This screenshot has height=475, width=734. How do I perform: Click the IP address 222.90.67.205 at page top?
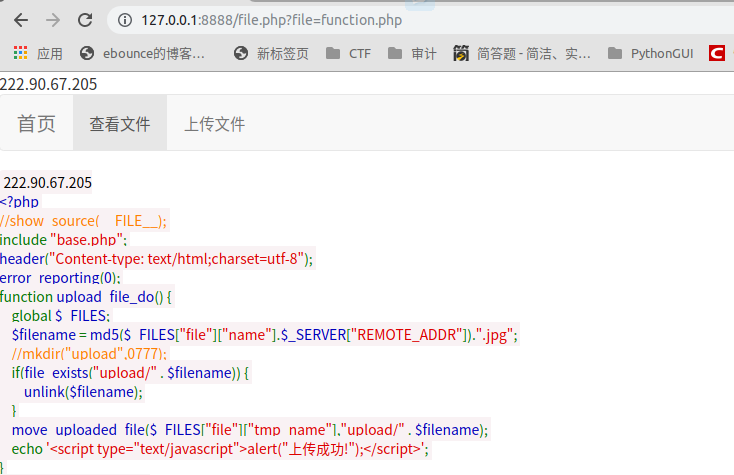coord(46,85)
